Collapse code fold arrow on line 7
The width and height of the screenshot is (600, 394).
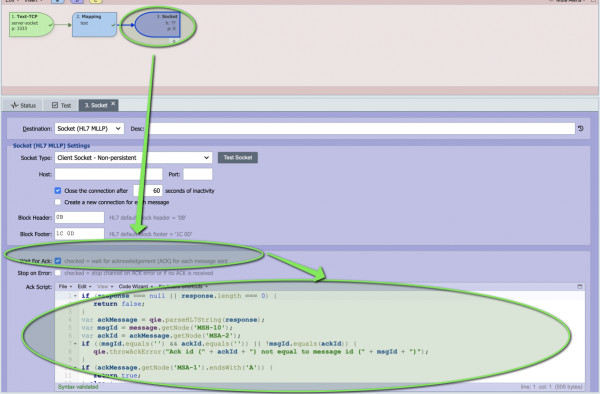[75, 344]
